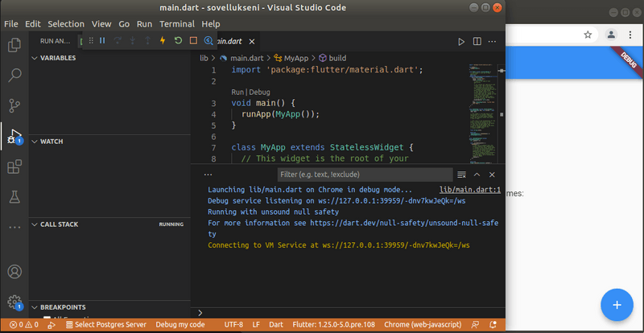Open the Extensions view
The image size is (644, 333).
14,167
